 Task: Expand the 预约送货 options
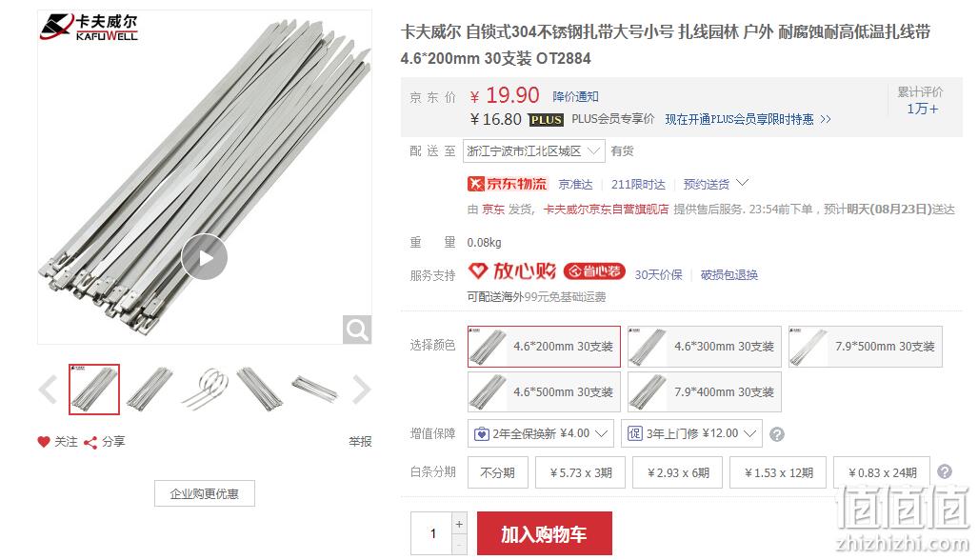[x=715, y=184]
